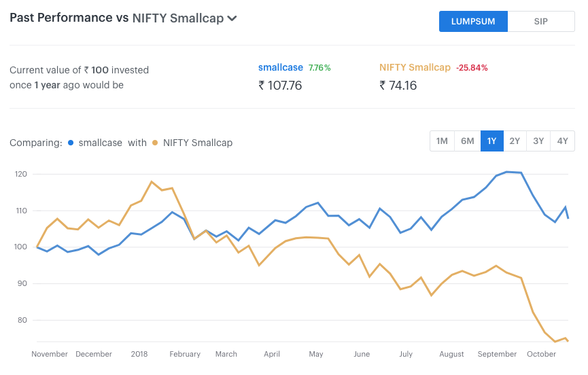Screen dimensions: 588x375
Task: Click the May x-axis label
Action: pos(315,354)
